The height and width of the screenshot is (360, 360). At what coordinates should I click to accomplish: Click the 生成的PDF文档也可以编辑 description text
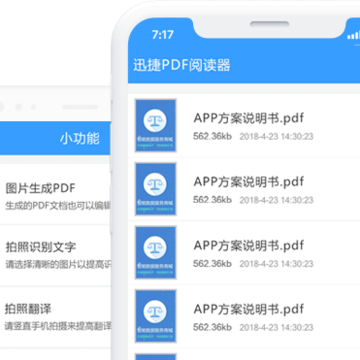click(58, 206)
